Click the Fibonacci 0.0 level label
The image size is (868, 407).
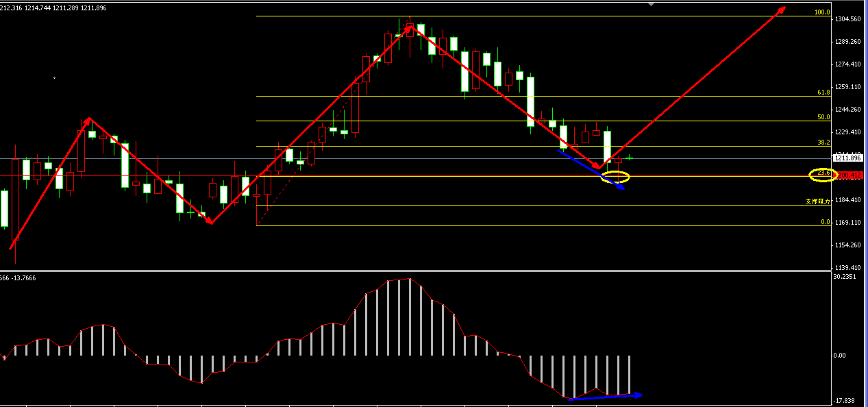825,222
